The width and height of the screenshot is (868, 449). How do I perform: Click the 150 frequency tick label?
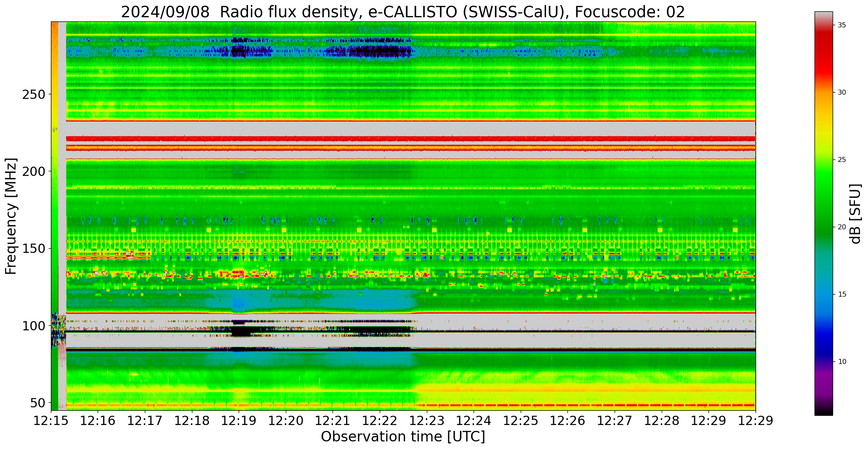(33, 249)
